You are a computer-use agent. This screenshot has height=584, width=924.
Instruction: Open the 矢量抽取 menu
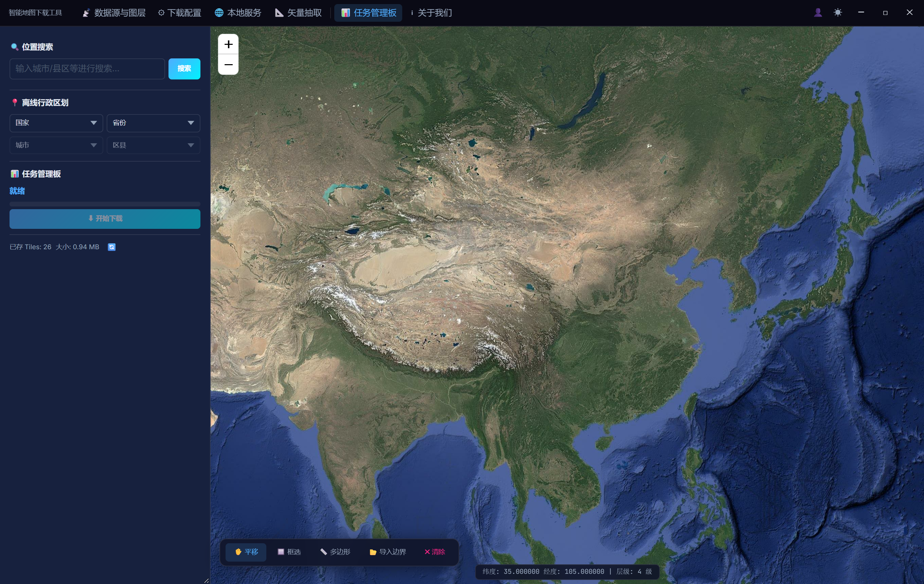tap(299, 13)
